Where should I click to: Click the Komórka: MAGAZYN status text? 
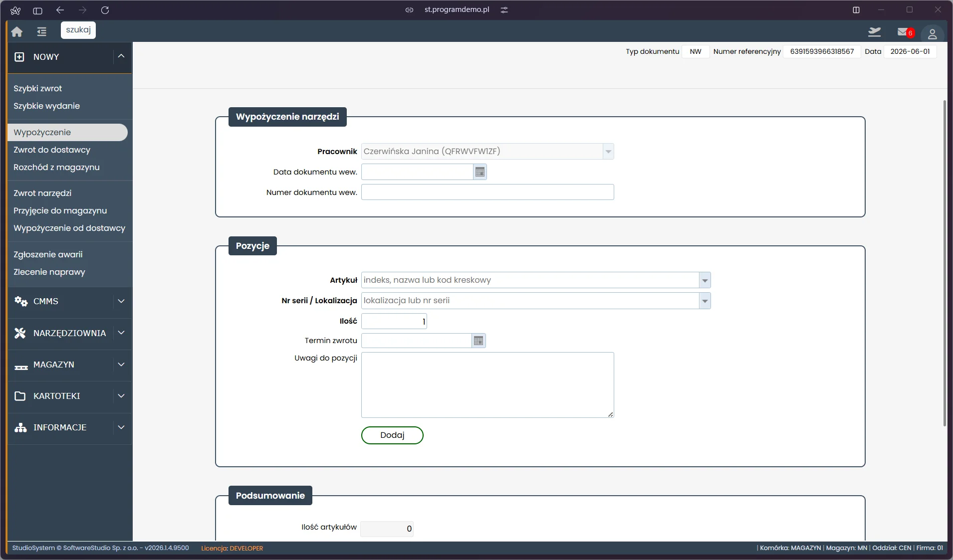(x=790, y=548)
